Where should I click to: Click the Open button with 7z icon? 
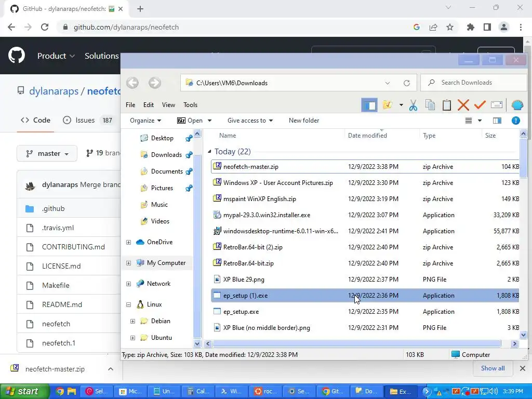point(190,121)
